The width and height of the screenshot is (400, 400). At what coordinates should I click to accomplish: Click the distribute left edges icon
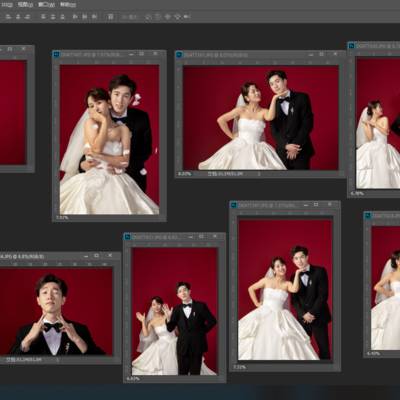75,17
